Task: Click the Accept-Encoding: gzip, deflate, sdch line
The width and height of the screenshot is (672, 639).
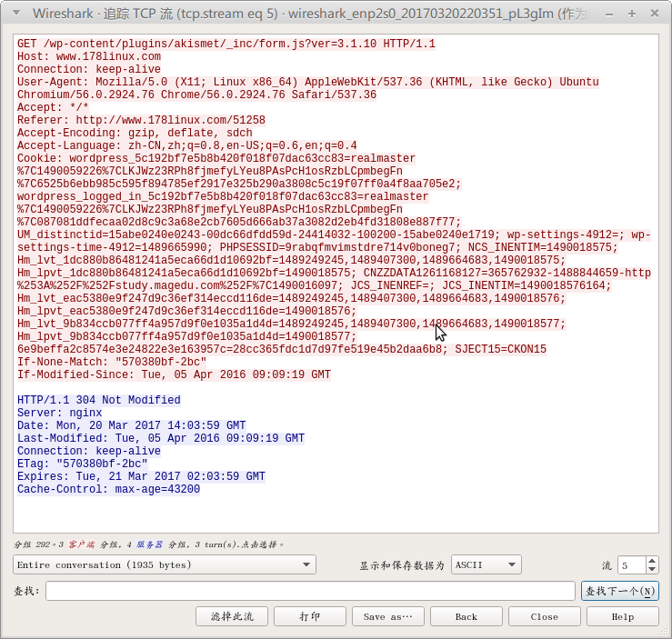Action: tap(135, 133)
